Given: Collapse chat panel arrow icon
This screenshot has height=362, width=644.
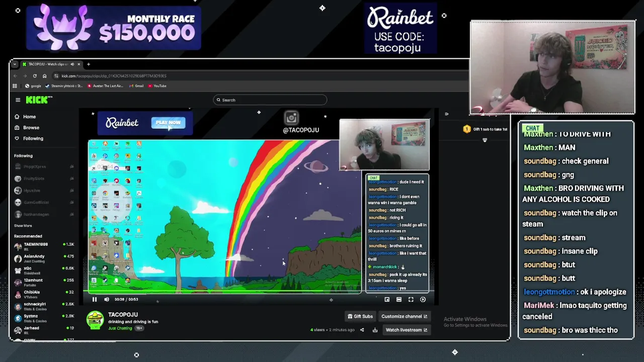Looking at the screenshot, I should [x=446, y=114].
